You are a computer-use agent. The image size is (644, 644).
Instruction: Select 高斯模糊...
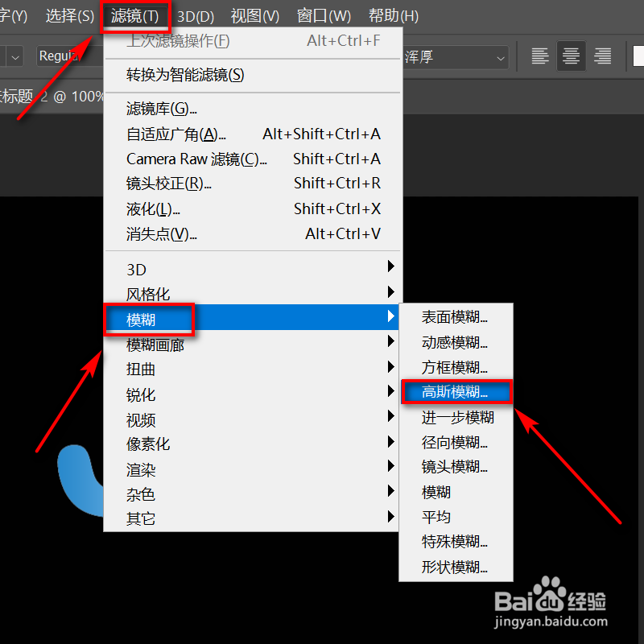coord(456,392)
